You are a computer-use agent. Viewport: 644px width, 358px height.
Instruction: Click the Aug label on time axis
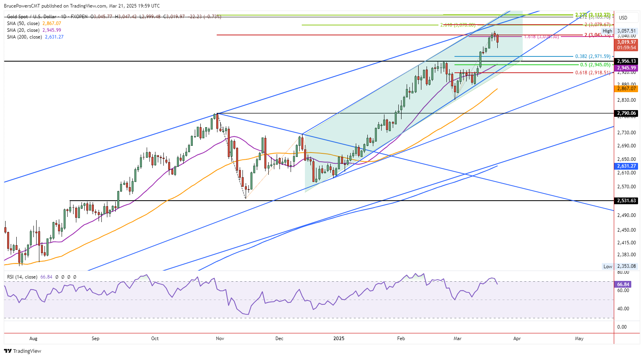(x=33, y=339)
